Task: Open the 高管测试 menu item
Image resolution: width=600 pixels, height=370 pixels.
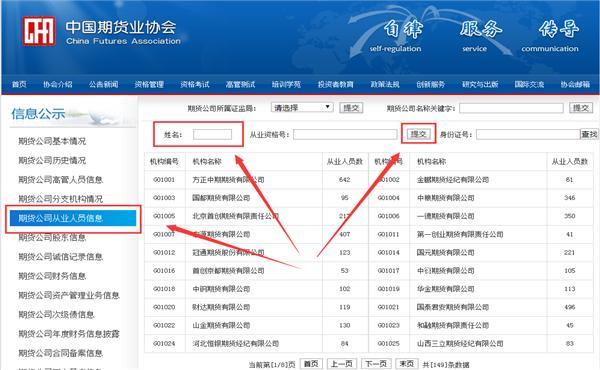Action: point(240,84)
